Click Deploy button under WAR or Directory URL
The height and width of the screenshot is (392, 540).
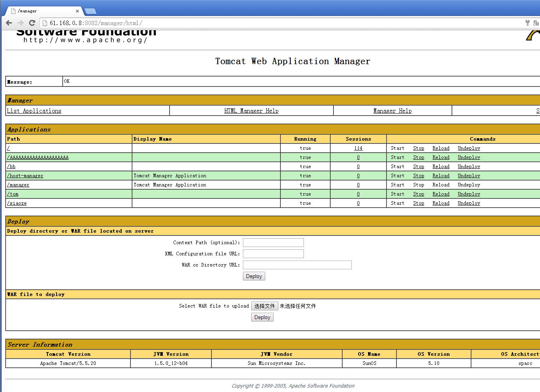[x=254, y=276]
